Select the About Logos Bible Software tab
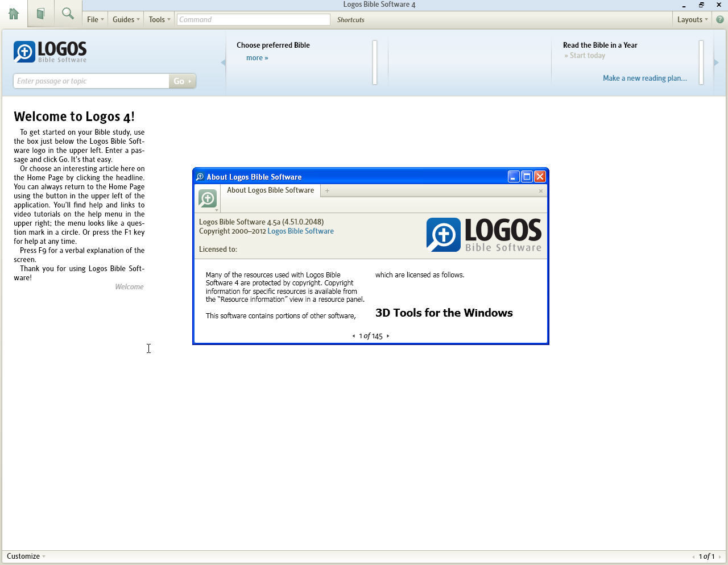 click(270, 190)
